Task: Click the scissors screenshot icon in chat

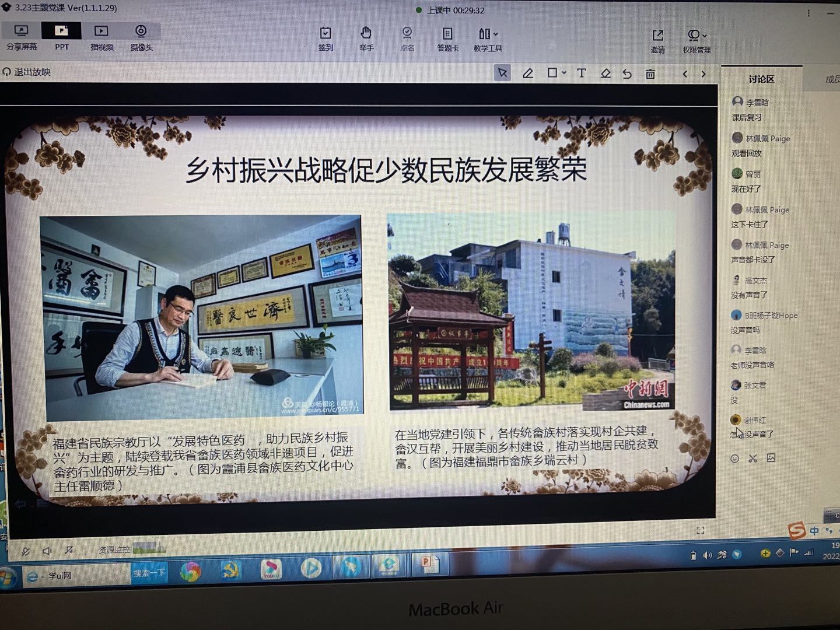Action: click(753, 459)
